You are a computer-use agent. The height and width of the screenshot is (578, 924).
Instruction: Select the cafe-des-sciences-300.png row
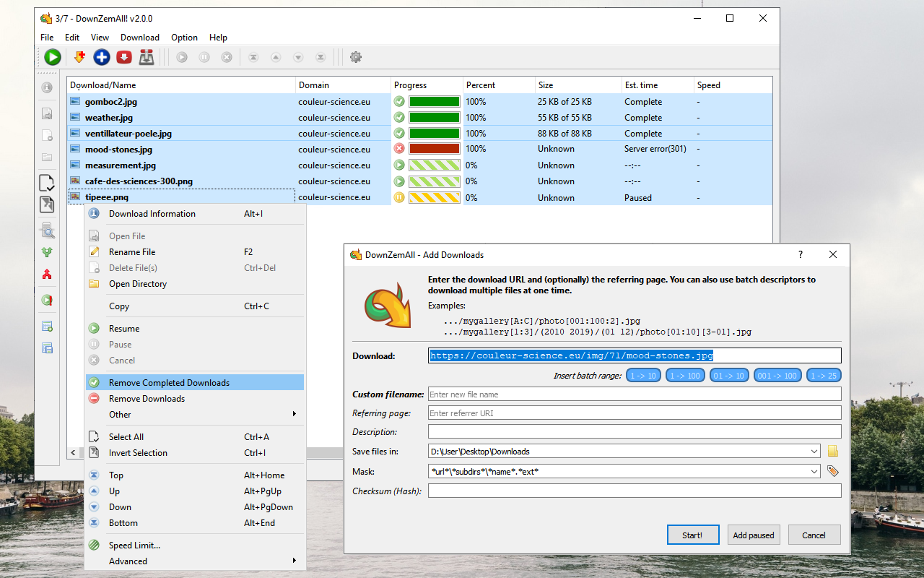[x=419, y=181]
